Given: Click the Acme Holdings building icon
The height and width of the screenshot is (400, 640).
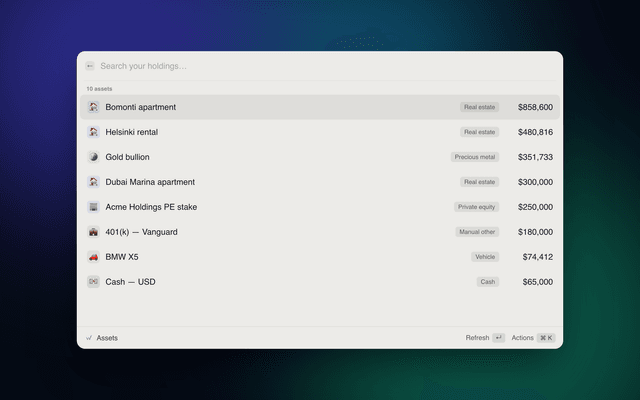Looking at the screenshot, I should (93, 207).
